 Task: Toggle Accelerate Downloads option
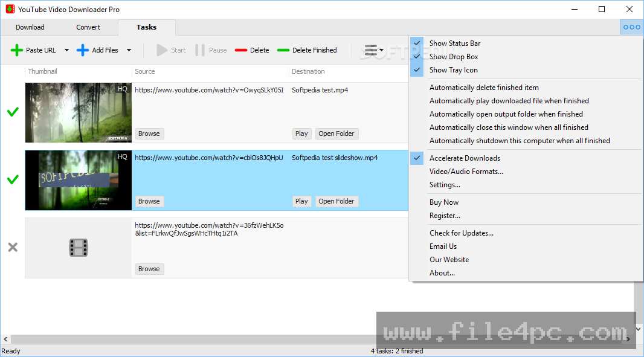pyautogui.click(x=465, y=158)
